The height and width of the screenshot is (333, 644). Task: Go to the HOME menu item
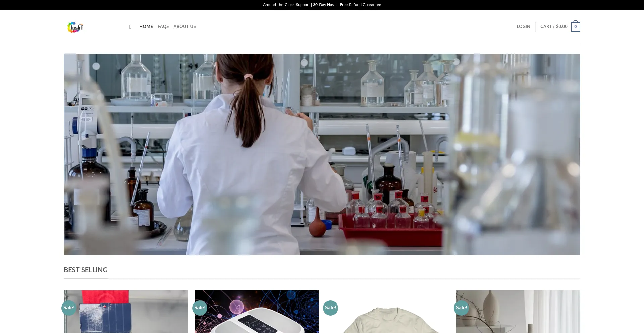point(146,26)
